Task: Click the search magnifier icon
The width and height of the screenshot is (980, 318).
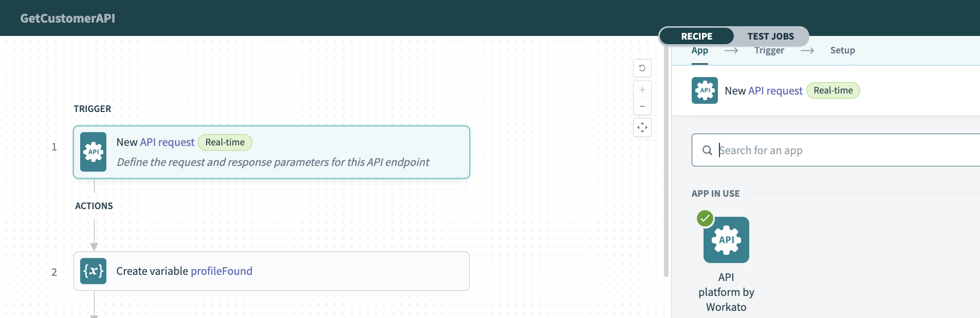Action: click(707, 150)
